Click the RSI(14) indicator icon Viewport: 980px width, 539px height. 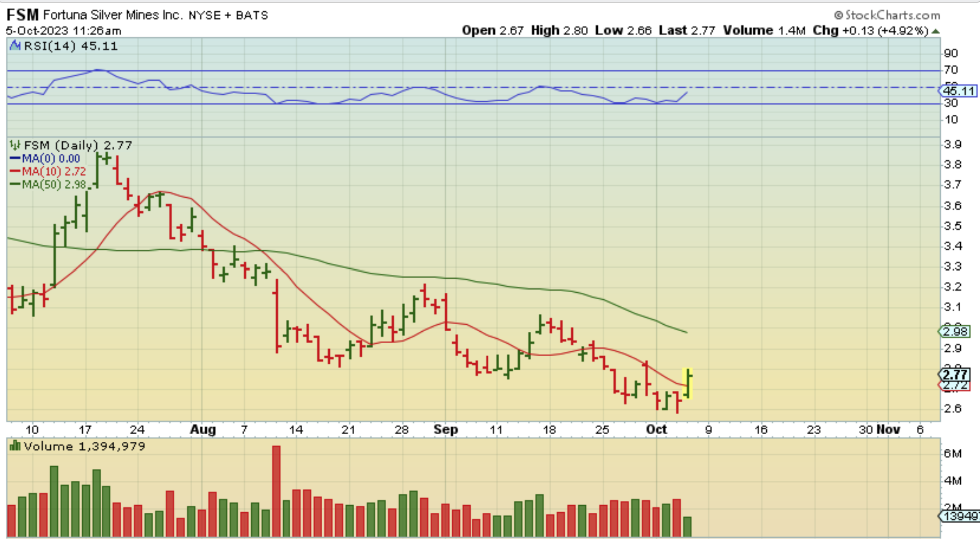point(15,46)
